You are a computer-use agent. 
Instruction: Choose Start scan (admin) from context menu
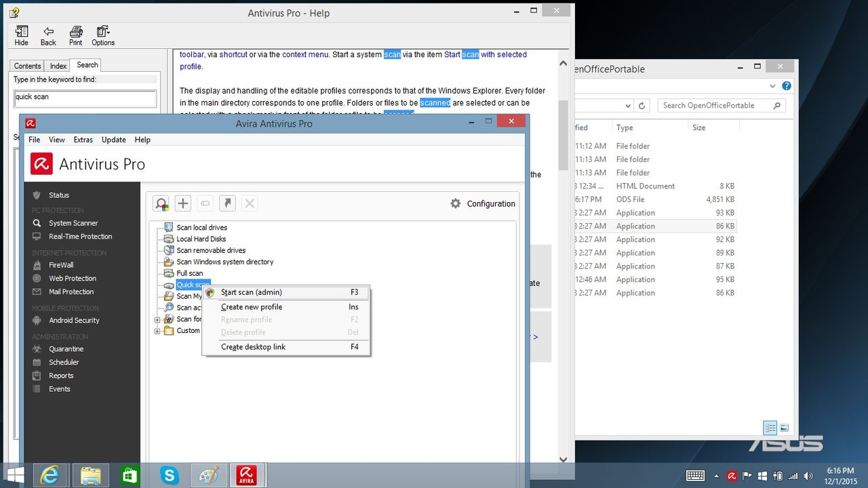tap(286, 293)
